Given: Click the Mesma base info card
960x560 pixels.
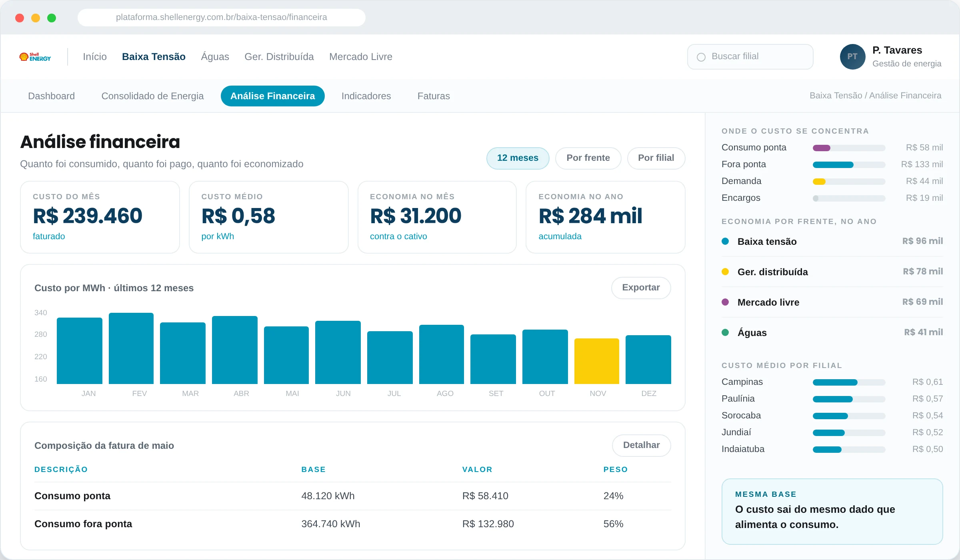Looking at the screenshot, I should pos(832,512).
